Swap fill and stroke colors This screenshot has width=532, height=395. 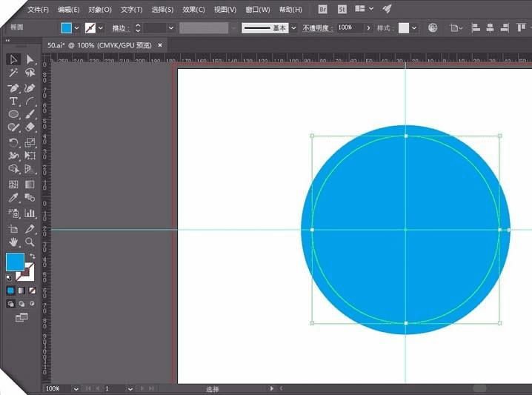32,256
